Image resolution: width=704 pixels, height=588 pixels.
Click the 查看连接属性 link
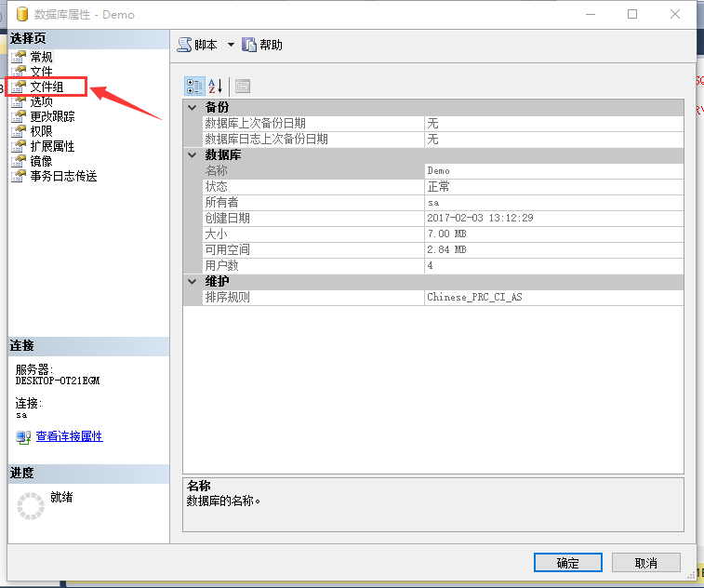pyautogui.click(x=69, y=436)
